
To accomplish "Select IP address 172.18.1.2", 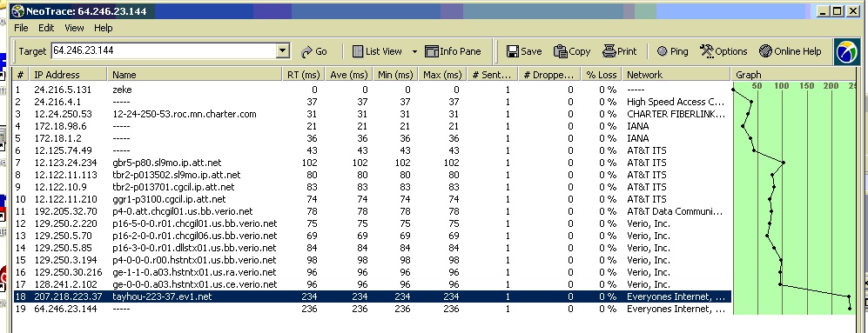I will click(57, 138).
